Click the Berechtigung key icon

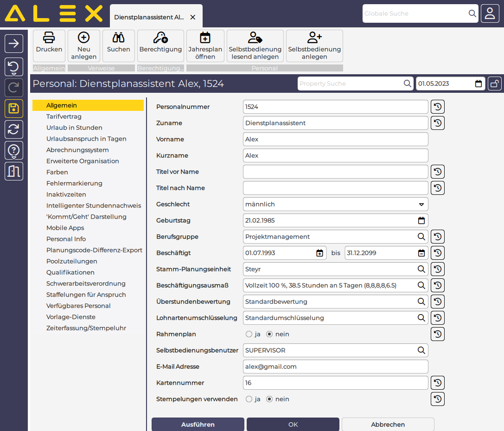tap(160, 39)
